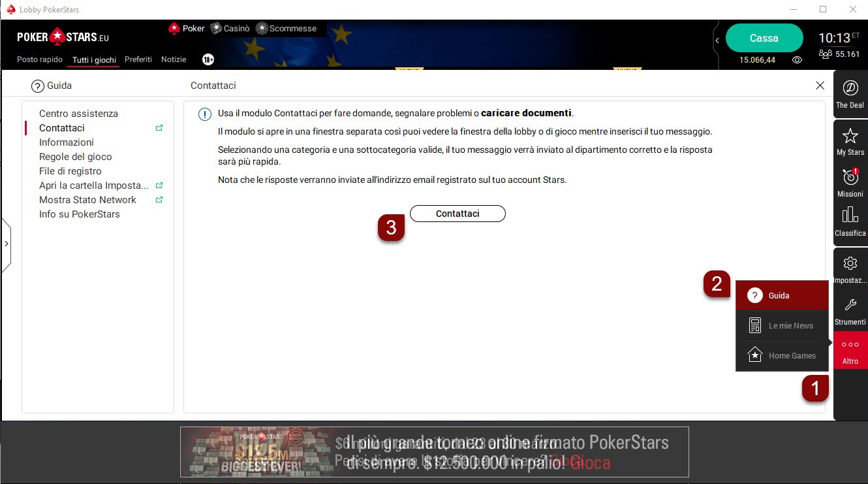Click the PokerStars window title icon
The height and width of the screenshot is (484, 868).
pos(10,9)
